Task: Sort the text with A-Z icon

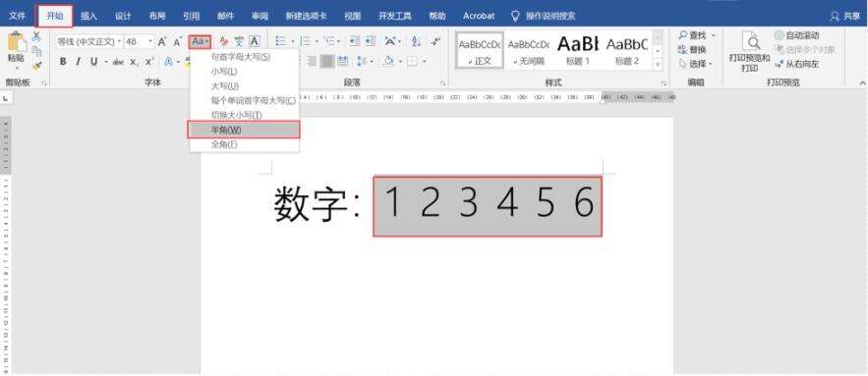Action: click(x=416, y=41)
